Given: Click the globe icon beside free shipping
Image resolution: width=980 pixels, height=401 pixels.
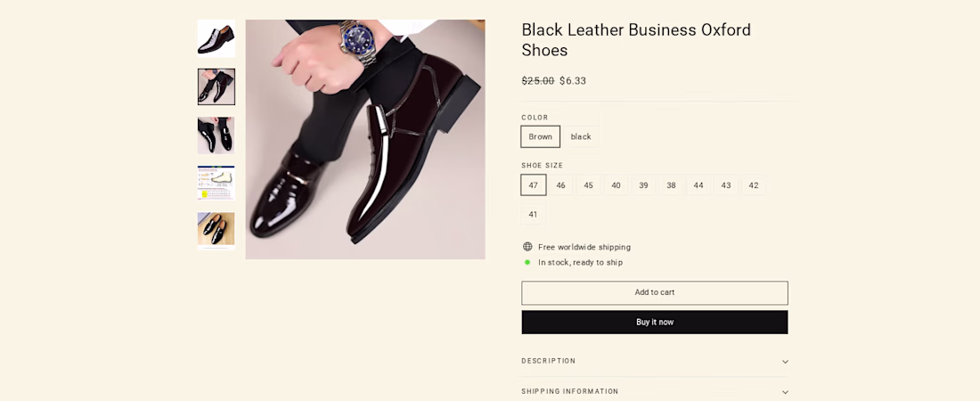Looking at the screenshot, I should coord(527,247).
